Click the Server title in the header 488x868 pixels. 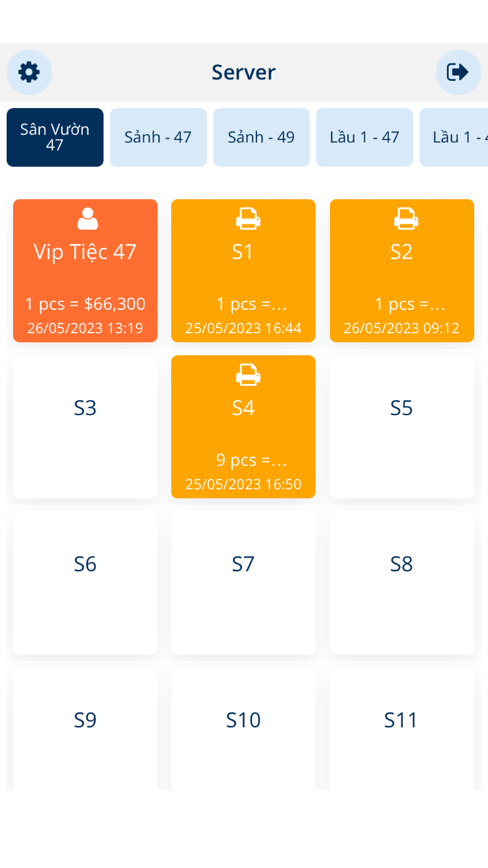(x=243, y=72)
